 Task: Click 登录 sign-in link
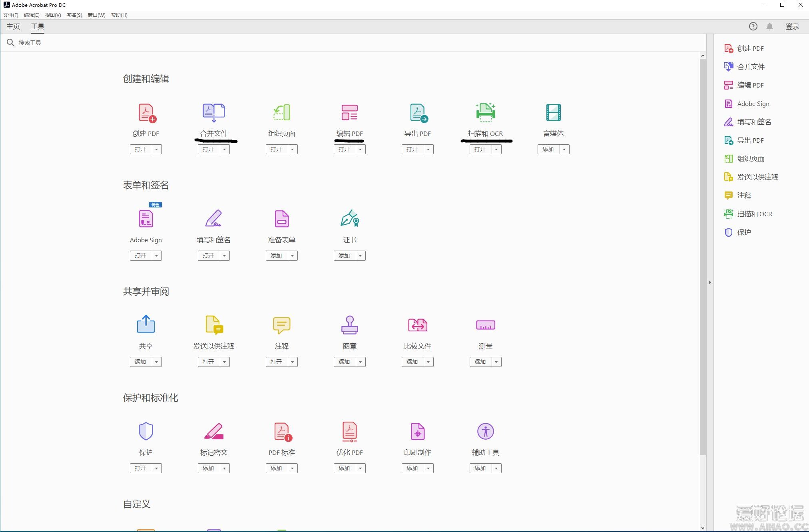pos(792,26)
